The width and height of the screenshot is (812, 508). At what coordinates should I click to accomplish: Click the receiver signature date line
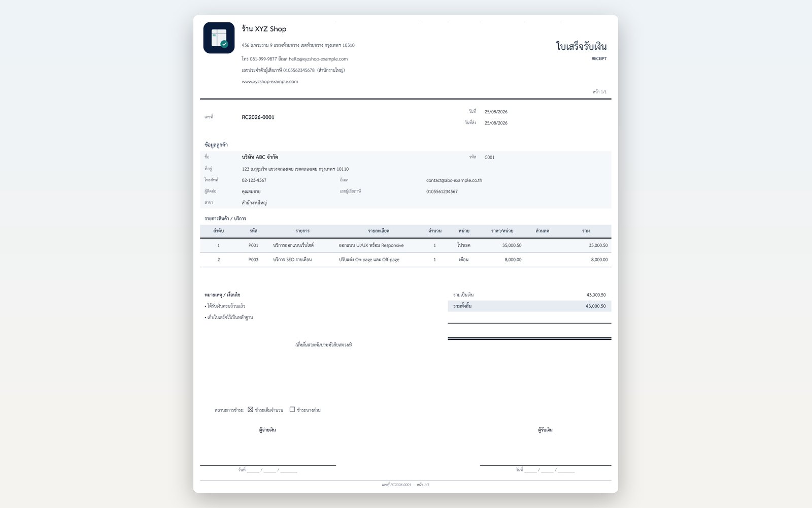[x=545, y=470]
